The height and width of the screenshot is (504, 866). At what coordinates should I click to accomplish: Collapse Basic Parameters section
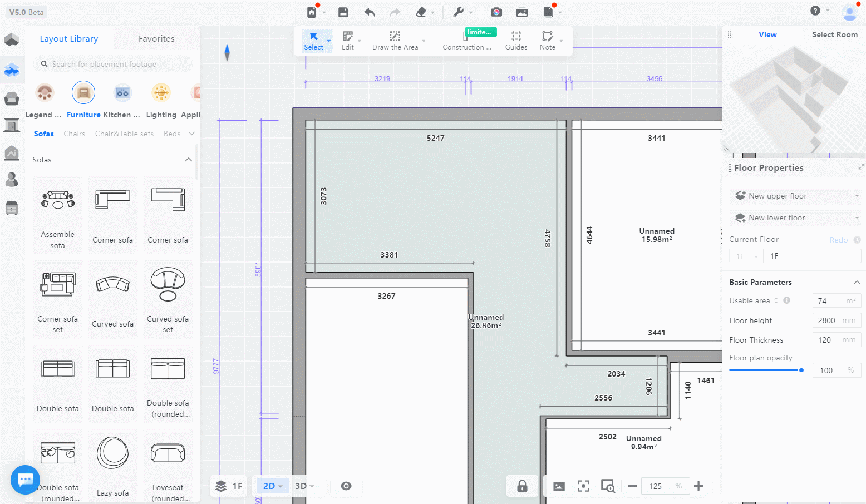pyautogui.click(x=857, y=283)
